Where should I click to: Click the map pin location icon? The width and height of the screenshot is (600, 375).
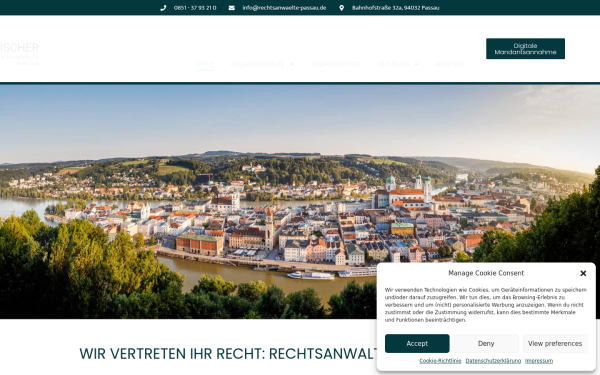tap(341, 8)
